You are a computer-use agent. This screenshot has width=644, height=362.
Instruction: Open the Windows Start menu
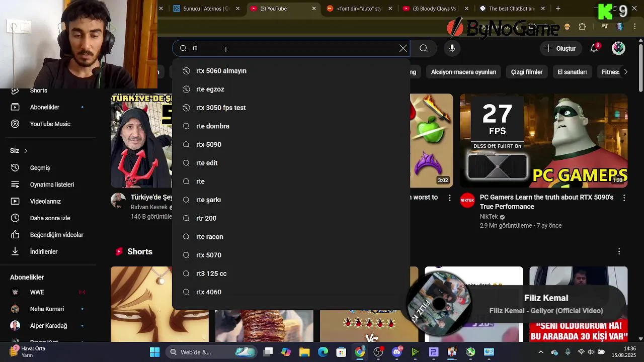154,352
